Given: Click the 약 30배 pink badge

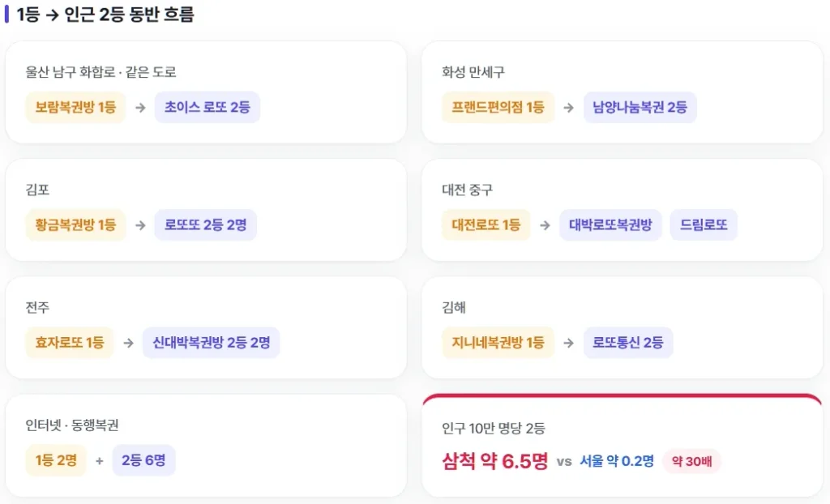Looking at the screenshot, I should point(692,461).
